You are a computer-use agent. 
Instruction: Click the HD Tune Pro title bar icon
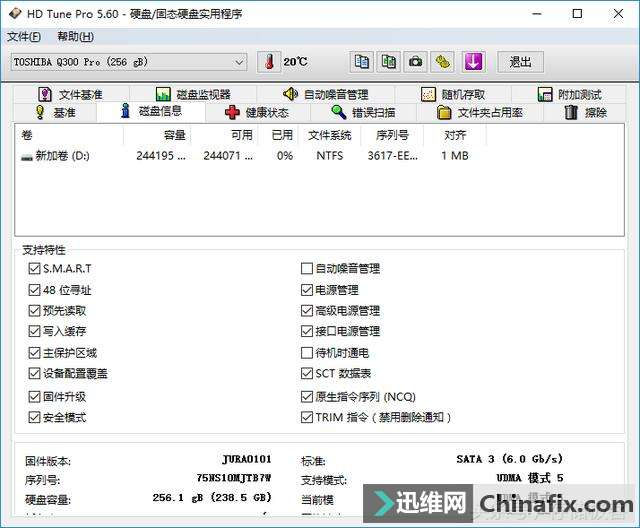click(15, 14)
